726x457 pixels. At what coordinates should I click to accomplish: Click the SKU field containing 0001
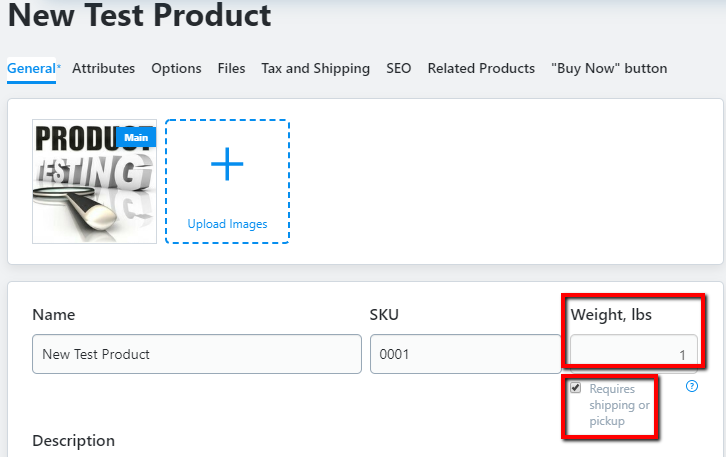click(x=465, y=354)
